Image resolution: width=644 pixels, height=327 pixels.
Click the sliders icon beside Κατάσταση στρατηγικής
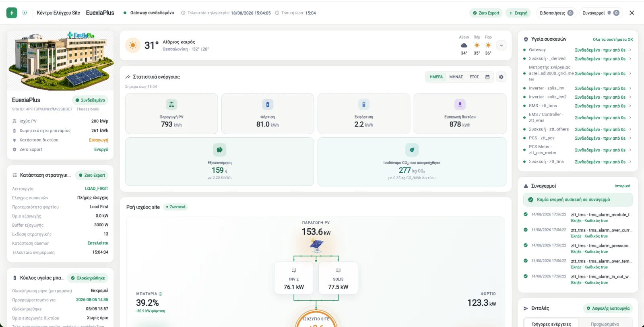[x=15, y=175]
